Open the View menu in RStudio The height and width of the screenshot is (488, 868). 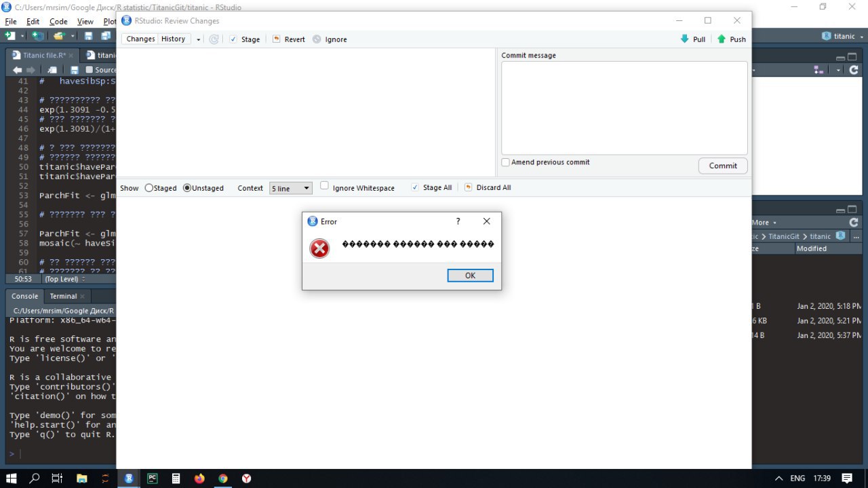tap(85, 22)
